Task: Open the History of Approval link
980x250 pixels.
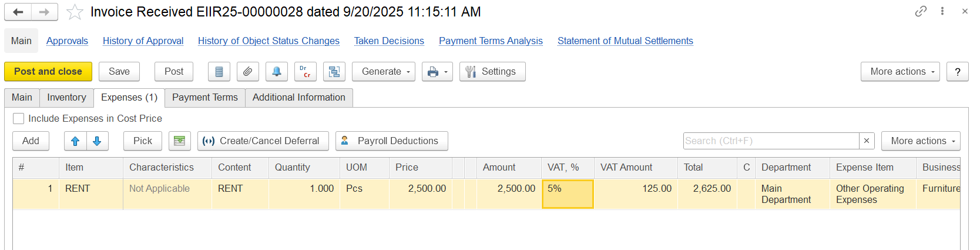Action: [x=143, y=41]
